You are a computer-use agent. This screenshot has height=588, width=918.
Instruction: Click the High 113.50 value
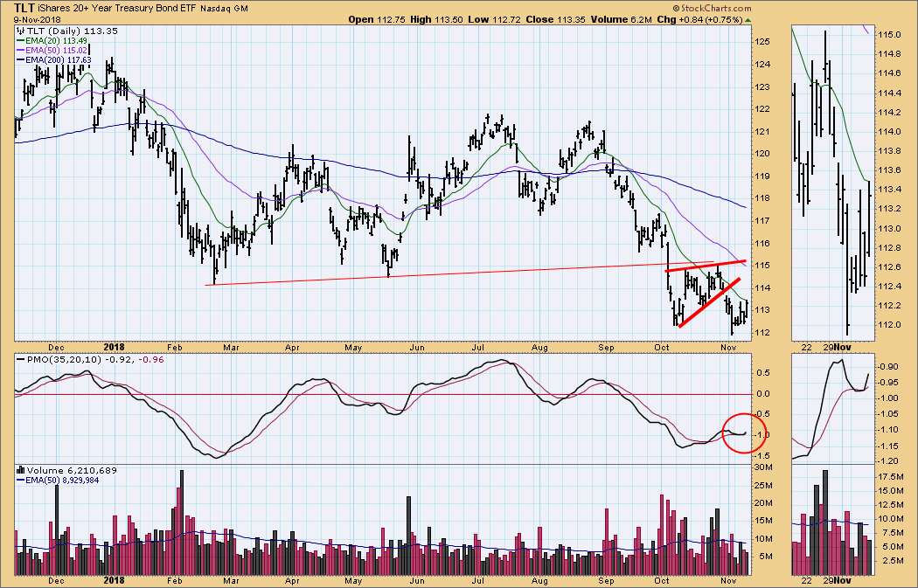[436, 19]
